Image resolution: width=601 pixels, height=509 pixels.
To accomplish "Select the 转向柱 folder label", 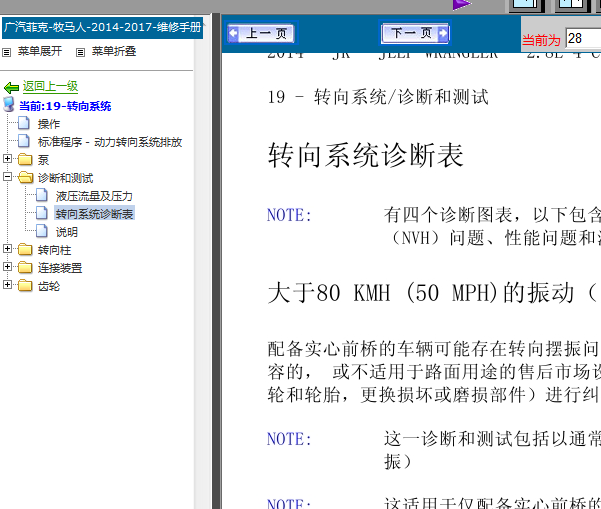I will point(54,250).
